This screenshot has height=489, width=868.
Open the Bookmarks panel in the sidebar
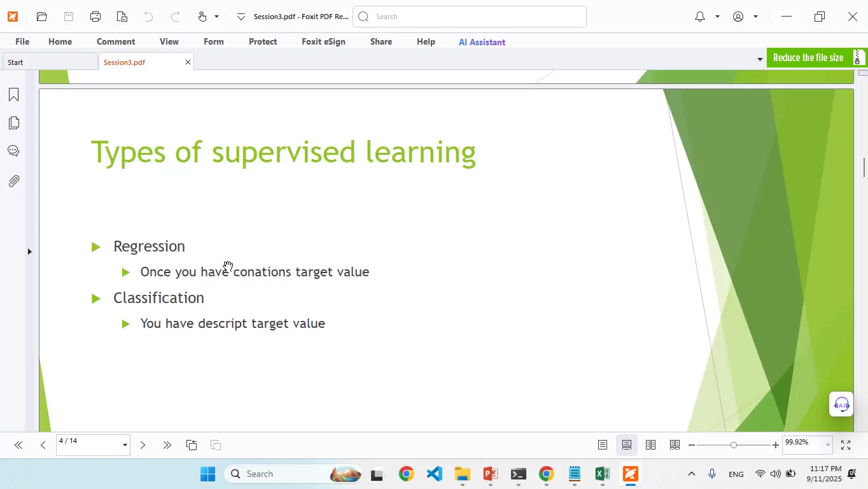(x=14, y=94)
